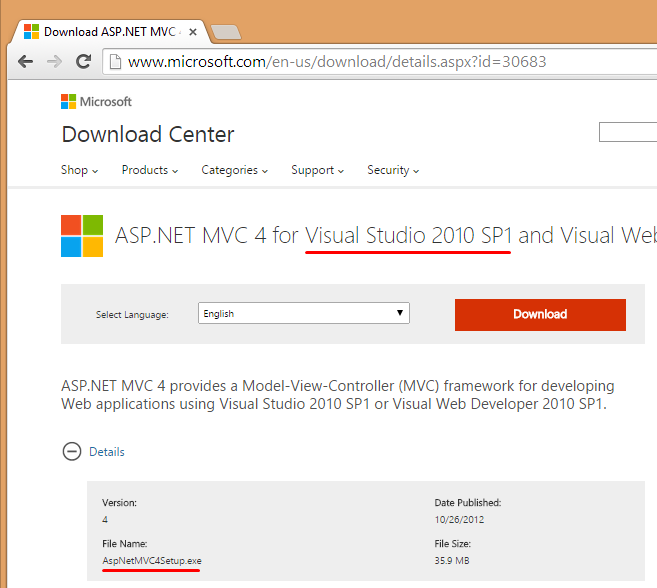Click the Date Published label
Screen dimensions: 657x588
(468, 503)
